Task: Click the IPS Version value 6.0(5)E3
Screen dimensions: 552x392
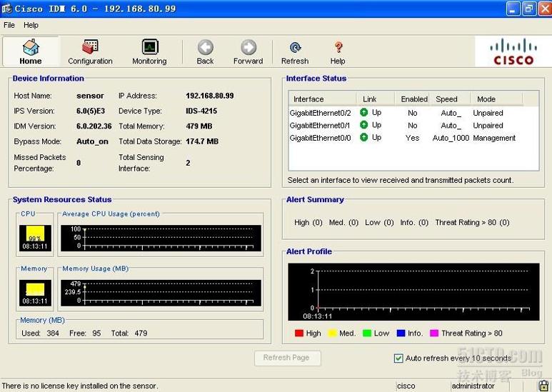Action: (91, 111)
